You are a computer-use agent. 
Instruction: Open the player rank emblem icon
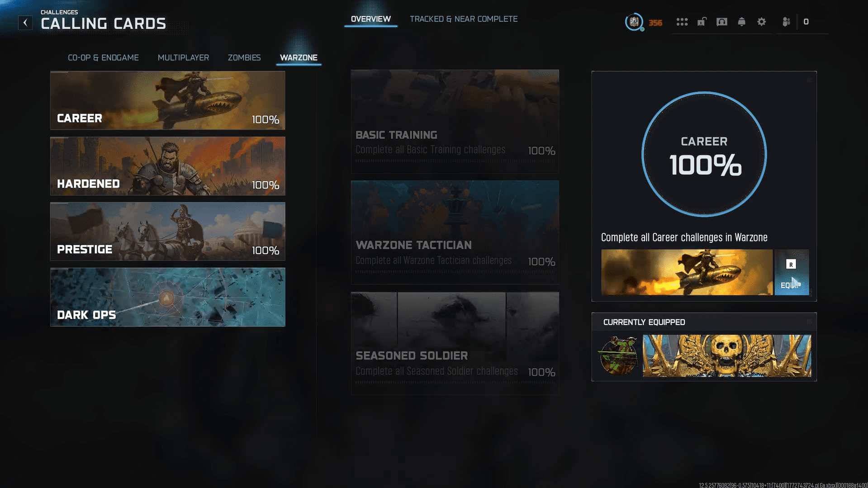(634, 22)
